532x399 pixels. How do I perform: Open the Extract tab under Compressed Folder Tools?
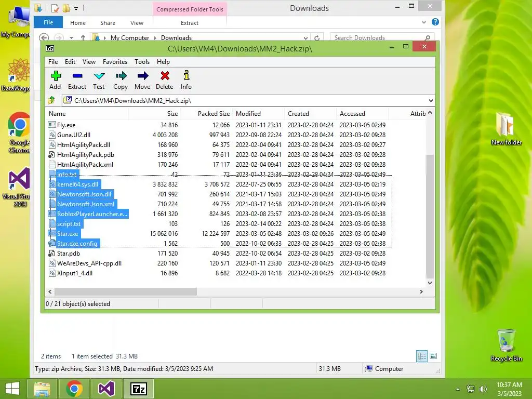[x=189, y=23]
